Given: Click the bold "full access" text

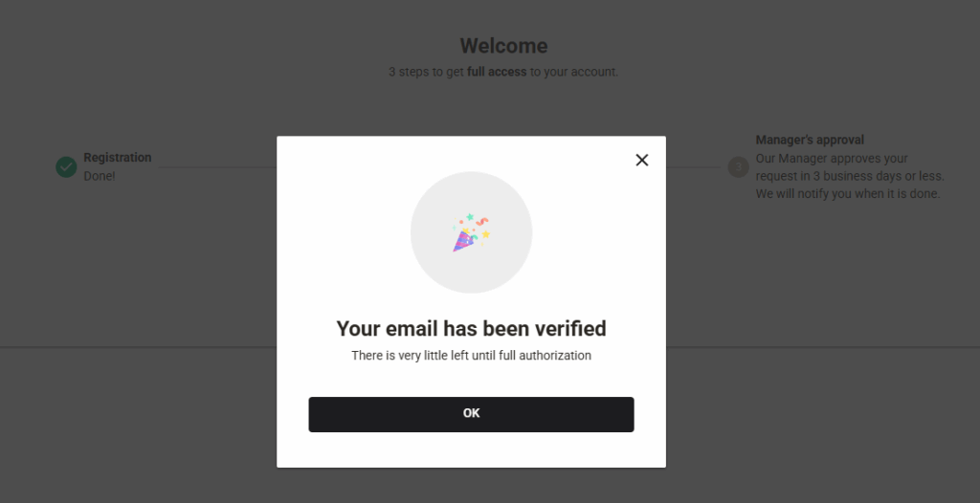Looking at the screenshot, I should click(497, 72).
